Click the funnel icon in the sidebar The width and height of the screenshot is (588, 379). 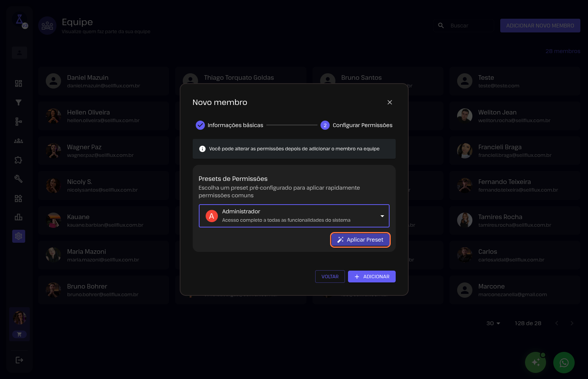(x=18, y=102)
